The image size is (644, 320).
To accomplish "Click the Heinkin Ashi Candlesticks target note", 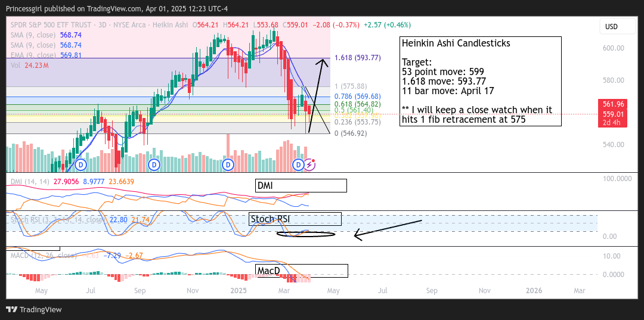I will coord(481,81).
